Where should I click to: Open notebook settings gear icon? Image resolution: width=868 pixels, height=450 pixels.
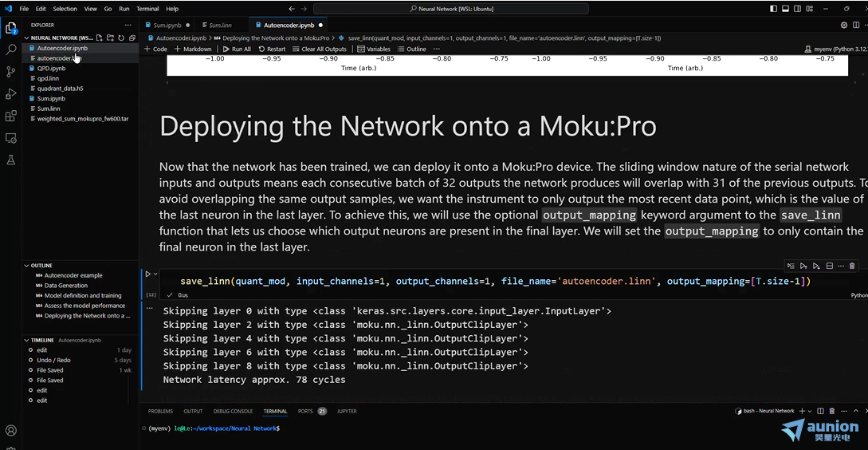click(843, 25)
